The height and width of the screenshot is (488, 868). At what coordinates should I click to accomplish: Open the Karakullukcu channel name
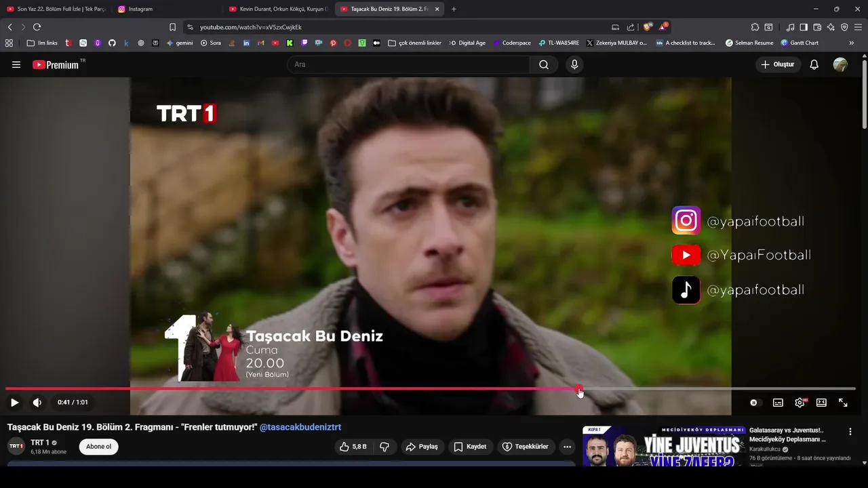tap(765, 449)
